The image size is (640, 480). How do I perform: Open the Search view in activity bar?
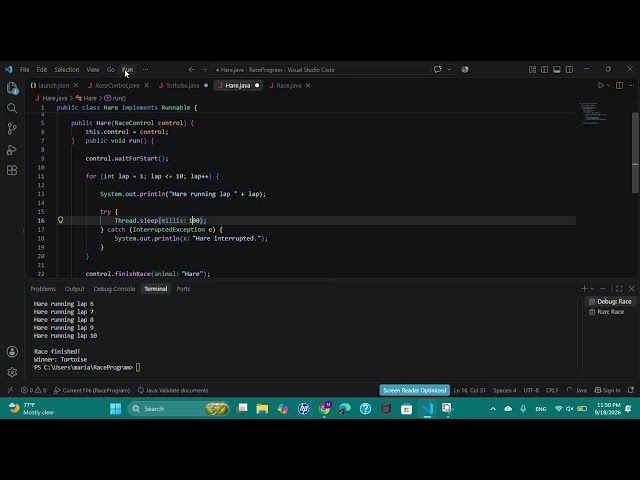[x=12, y=108]
